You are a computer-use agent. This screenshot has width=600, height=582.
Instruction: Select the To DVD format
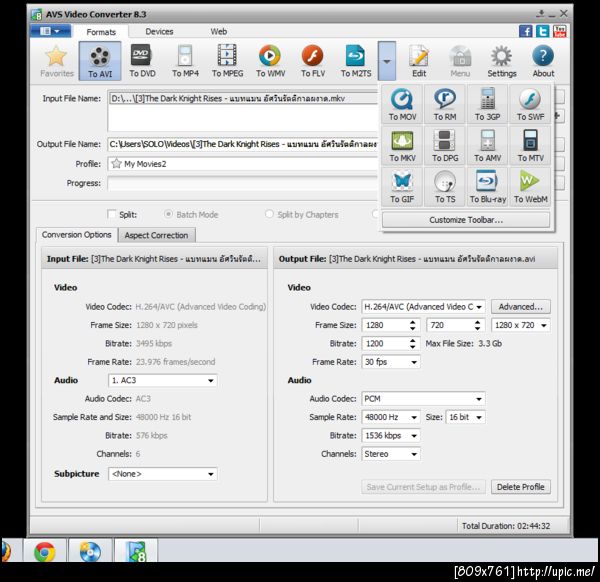point(142,61)
